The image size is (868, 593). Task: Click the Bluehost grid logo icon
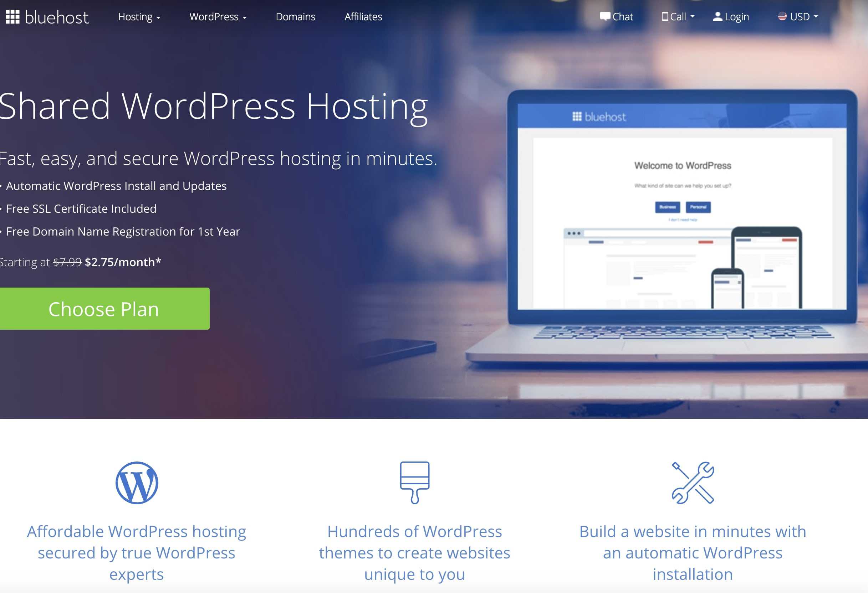point(12,16)
